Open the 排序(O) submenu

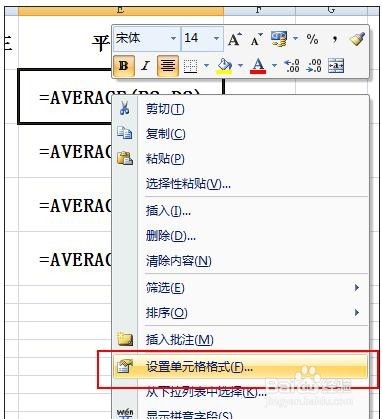241,313
